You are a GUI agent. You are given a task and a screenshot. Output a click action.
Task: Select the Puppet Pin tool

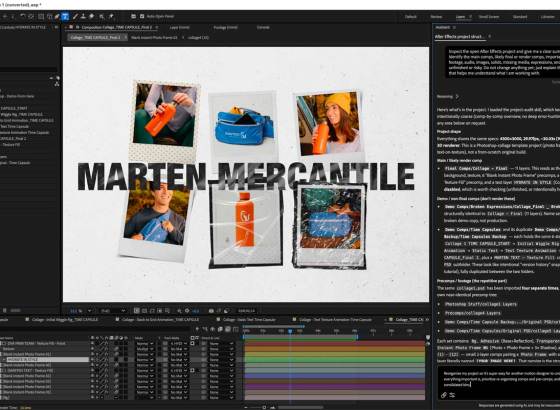pos(111,16)
